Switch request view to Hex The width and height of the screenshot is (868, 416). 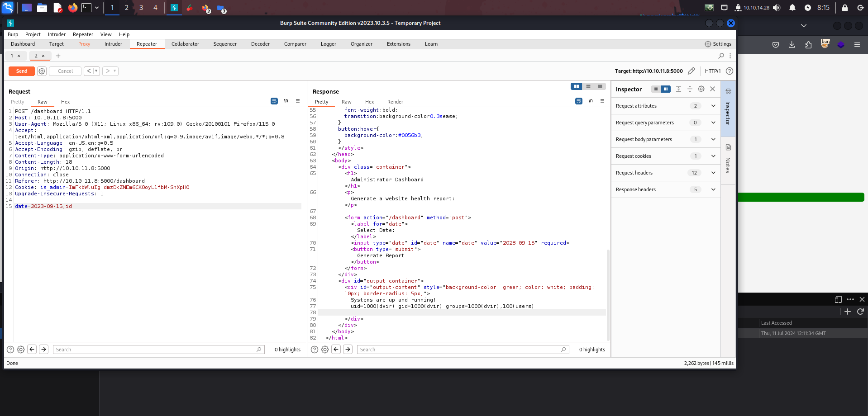click(x=65, y=102)
